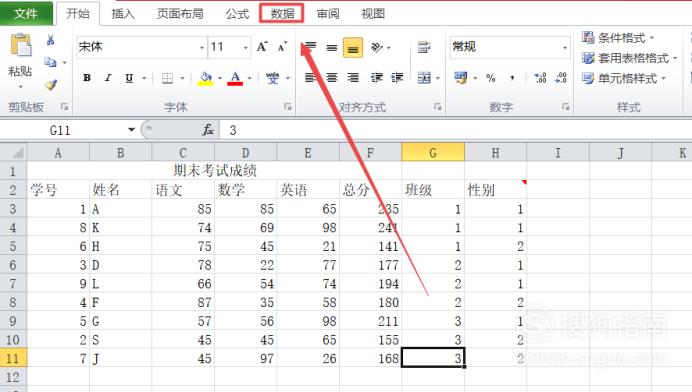Center text horizontally
Image resolution: width=692 pixels, height=392 pixels.
coord(332,78)
